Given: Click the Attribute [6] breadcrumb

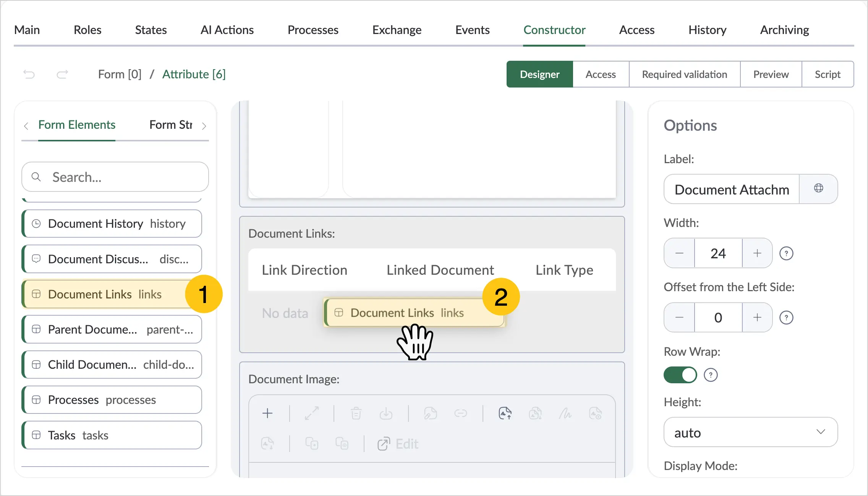Looking at the screenshot, I should [x=194, y=74].
